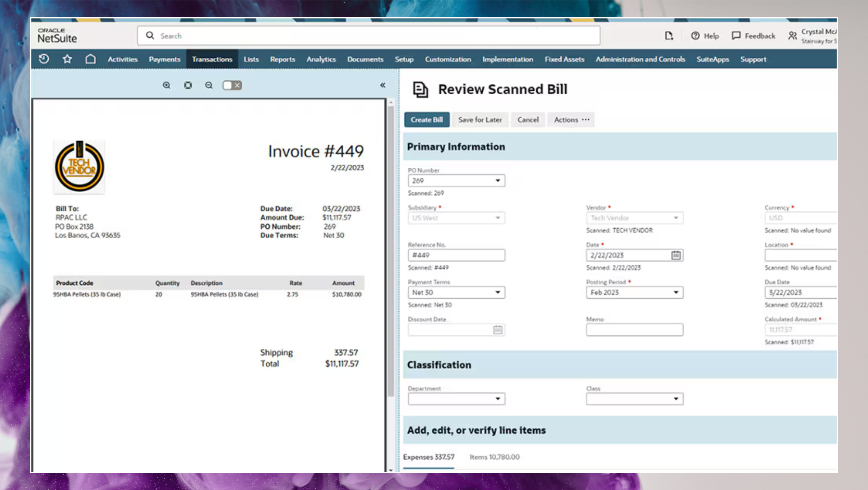The image size is (868, 490).
Task: Click the Classification section header
Action: pos(620,365)
